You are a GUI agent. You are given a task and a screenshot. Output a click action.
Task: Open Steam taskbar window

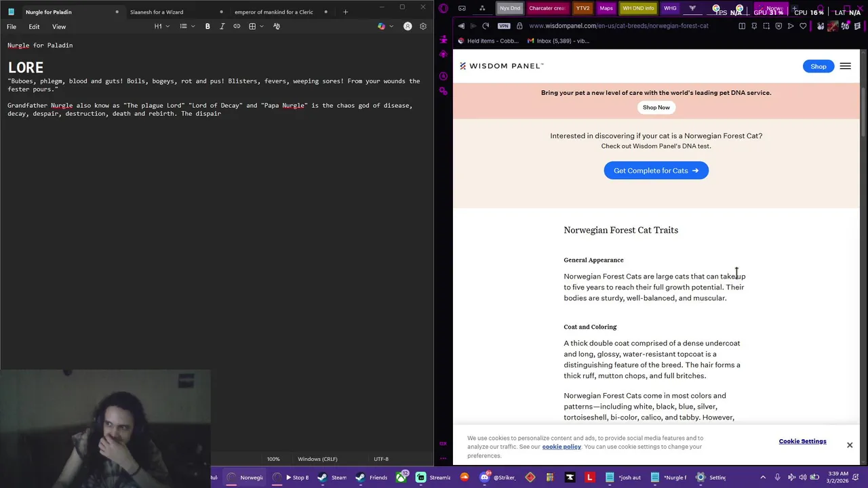click(333, 477)
